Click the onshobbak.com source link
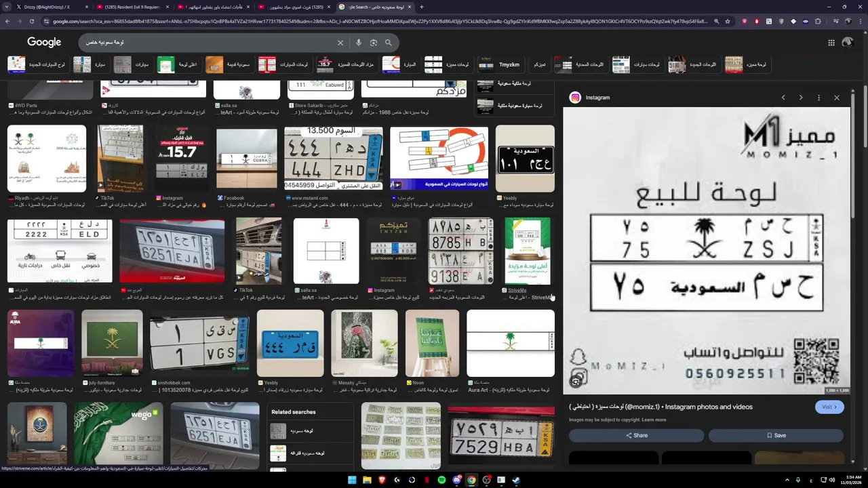 pyautogui.click(x=174, y=382)
